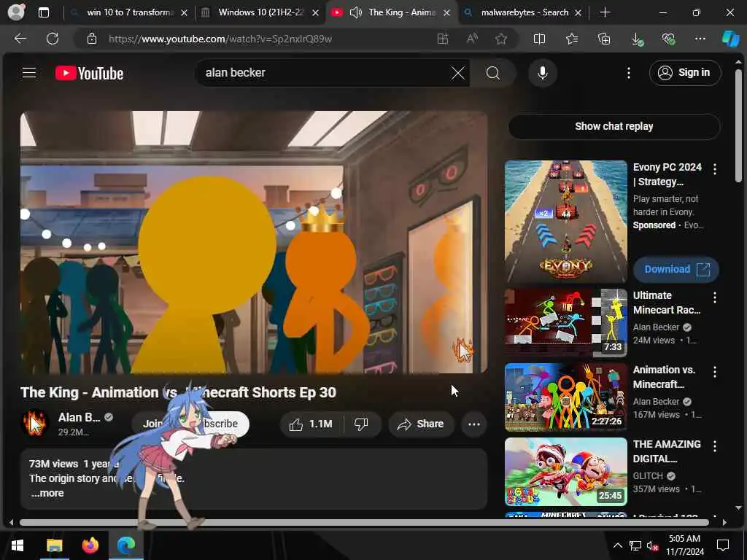Activate Read aloud icon in address bar

coord(472,39)
